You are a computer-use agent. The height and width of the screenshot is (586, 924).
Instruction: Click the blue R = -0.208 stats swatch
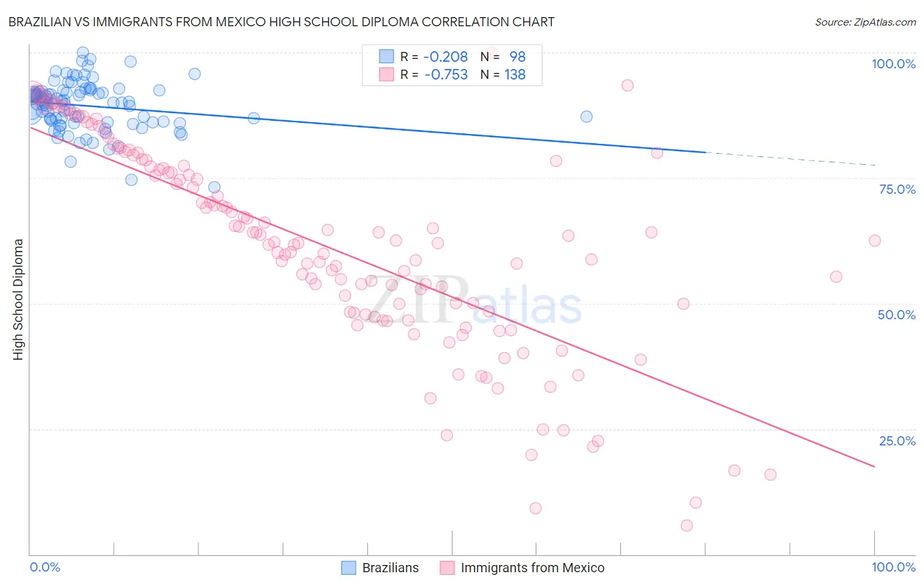(x=386, y=56)
